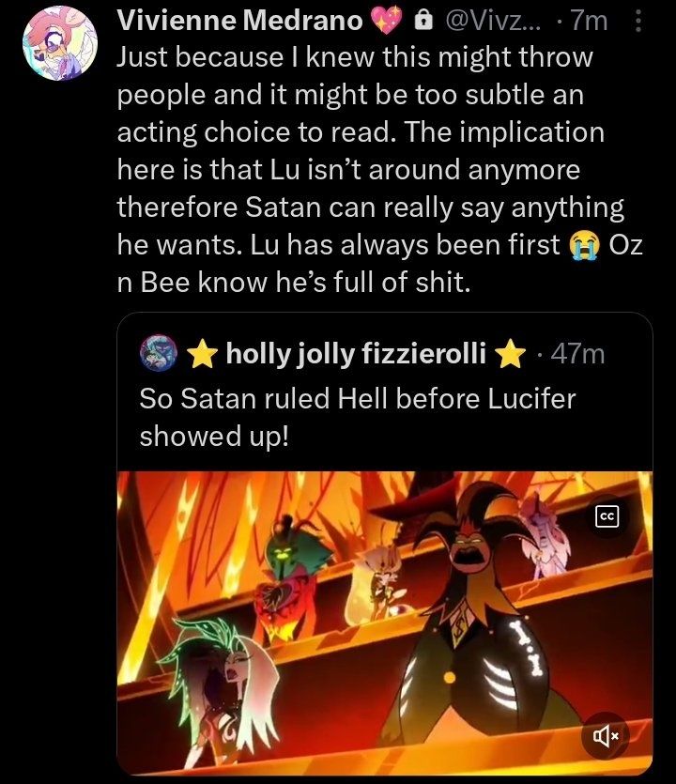Open quoted tweet text about Satan ruling Hell
The image size is (676, 784).
(x=358, y=417)
